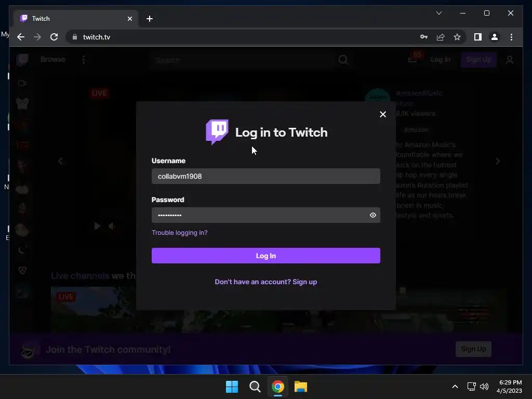Open AmazonMusic channel name link
This screenshot has width=532, height=399.
419,94
